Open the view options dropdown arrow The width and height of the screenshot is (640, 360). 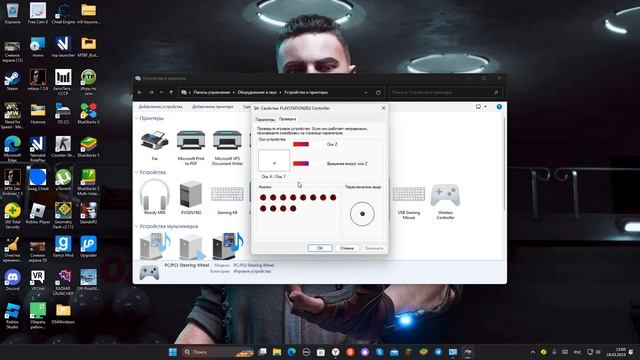[x=485, y=107]
